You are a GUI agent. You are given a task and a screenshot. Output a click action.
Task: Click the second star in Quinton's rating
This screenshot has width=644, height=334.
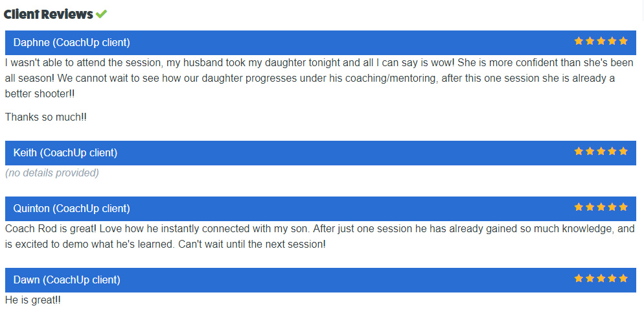[x=590, y=207]
